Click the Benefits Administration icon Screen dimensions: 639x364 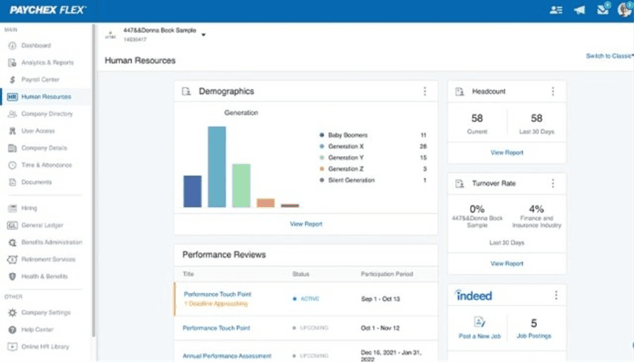tap(12, 243)
